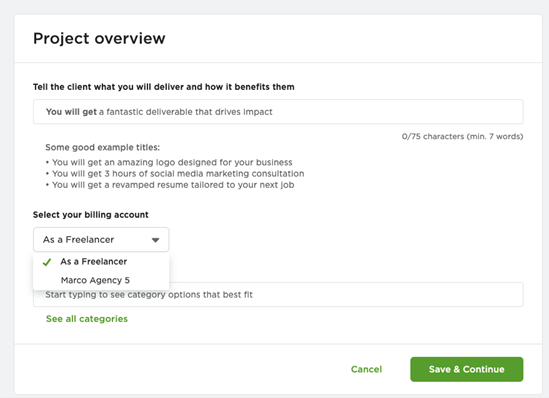Image resolution: width=549 pixels, height=398 pixels.
Task: Open the See all categories link
Action: point(87,319)
